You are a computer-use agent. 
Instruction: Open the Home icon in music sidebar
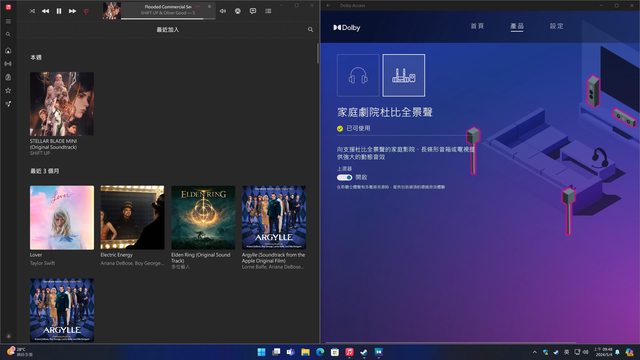click(8, 51)
